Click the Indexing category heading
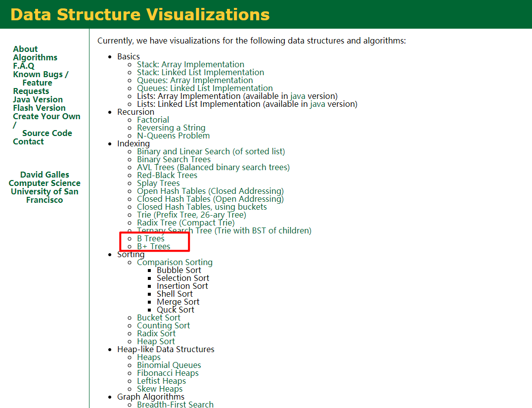This screenshot has height=408, width=532. click(133, 143)
